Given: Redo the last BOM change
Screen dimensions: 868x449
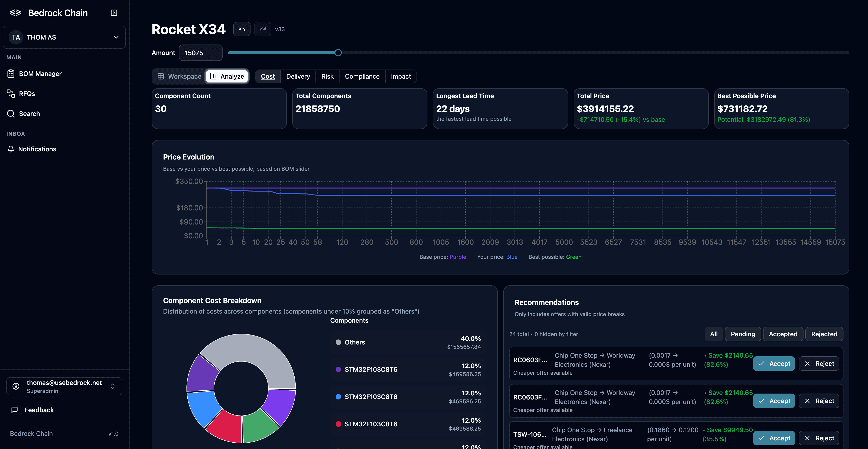Looking at the screenshot, I should pos(263,29).
